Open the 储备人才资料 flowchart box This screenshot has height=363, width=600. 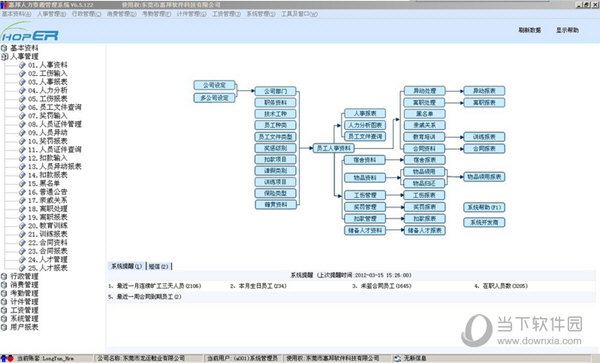pyautogui.click(x=365, y=230)
